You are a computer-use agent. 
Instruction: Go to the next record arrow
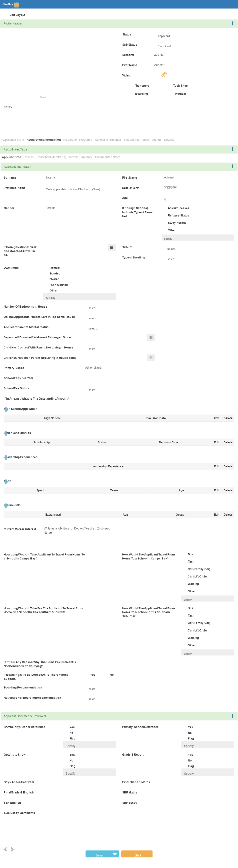(12, 849)
